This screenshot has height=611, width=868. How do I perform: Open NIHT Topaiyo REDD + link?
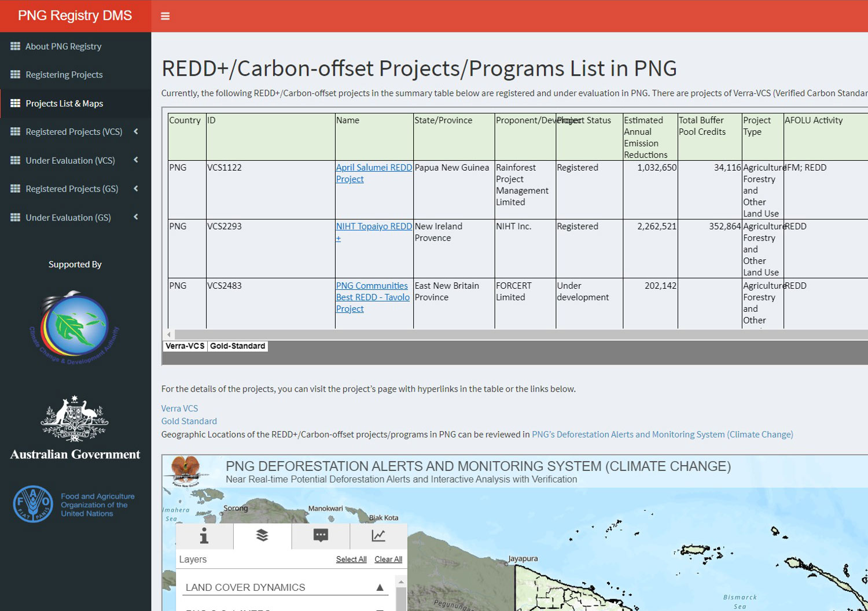374,232
